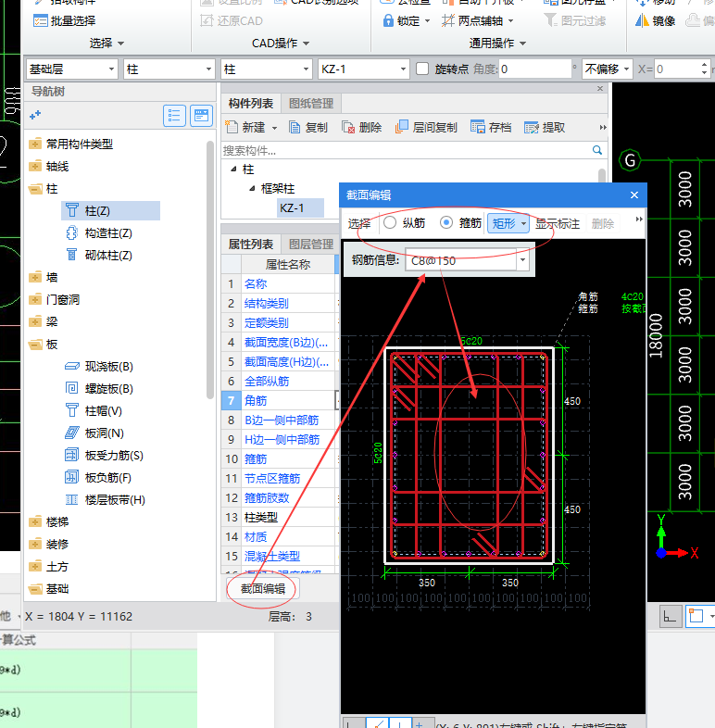Click 删除 delete component button
This screenshot has height=728, width=715.
coord(361,127)
